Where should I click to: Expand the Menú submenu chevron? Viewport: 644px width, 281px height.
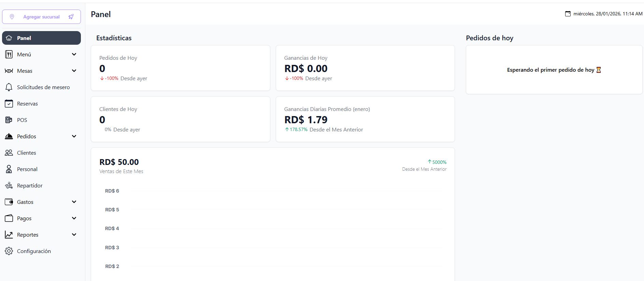[74, 54]
